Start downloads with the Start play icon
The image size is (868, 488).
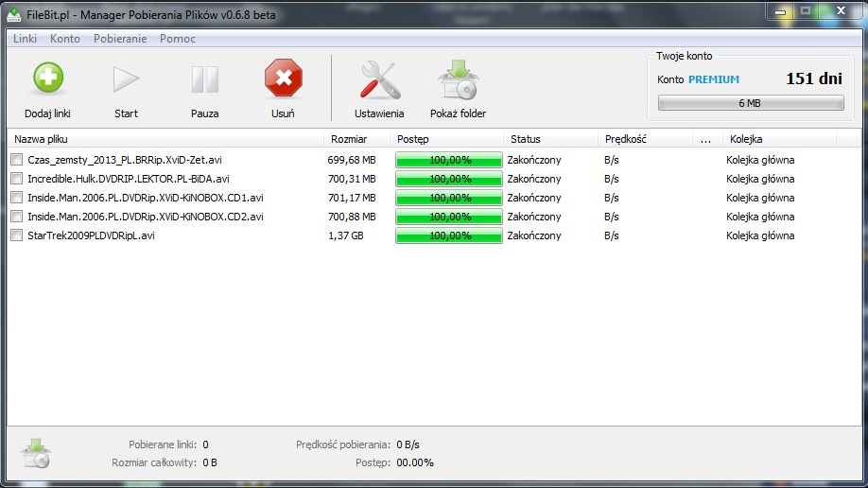click(126, 78)
